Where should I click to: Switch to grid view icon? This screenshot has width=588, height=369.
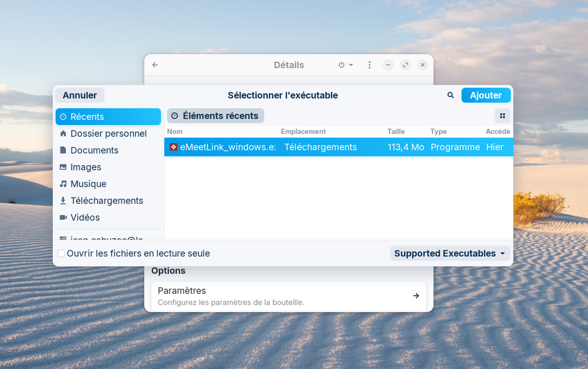pyautogui.click(x=502, y=116)
